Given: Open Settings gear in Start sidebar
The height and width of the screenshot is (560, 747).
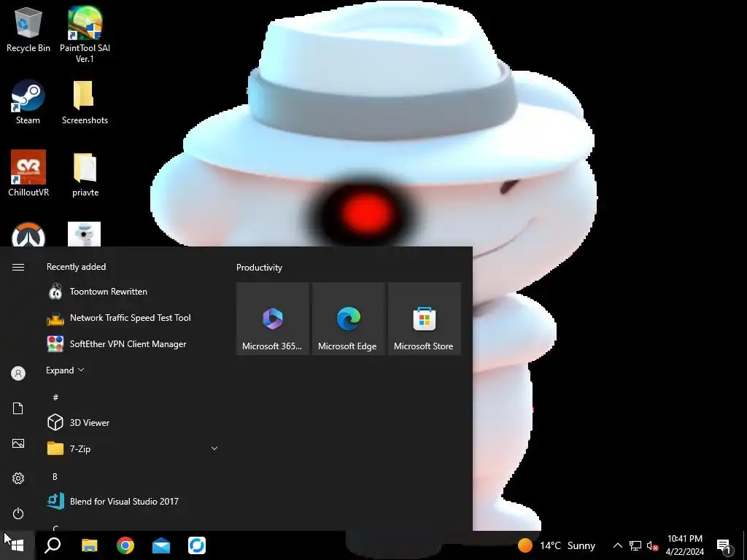Looking at the screenshot, I should [18, 478].
